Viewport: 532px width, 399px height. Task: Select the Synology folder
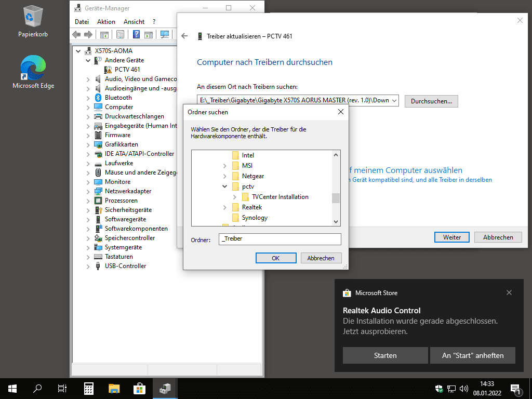[255, 218]
